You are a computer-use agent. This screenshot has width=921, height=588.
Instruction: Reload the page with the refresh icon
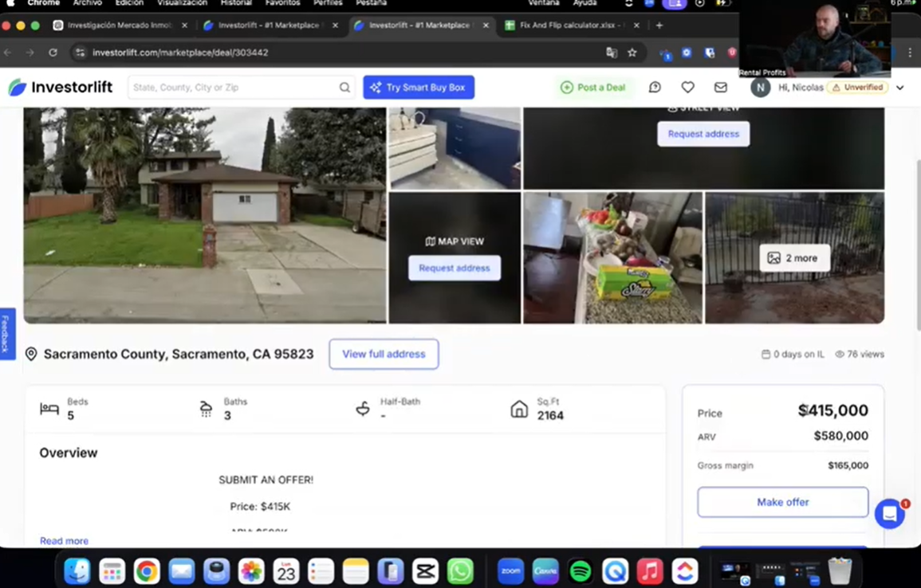point(53,53)
